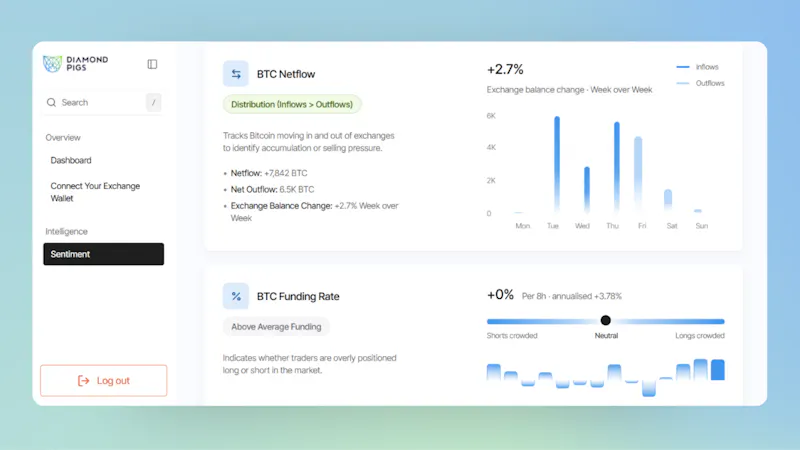Image resolution: width=800 pixels, height=450 pixels.
Task: Focus the Search input field
Action: [103, 103]
